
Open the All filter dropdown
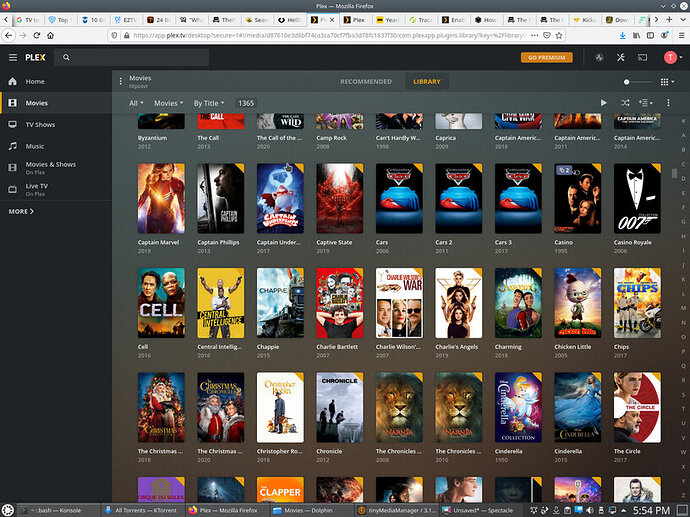[136, 103]
